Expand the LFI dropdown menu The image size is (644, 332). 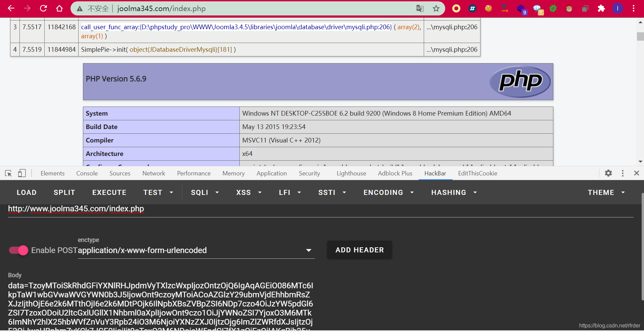(x=290, y=193)
